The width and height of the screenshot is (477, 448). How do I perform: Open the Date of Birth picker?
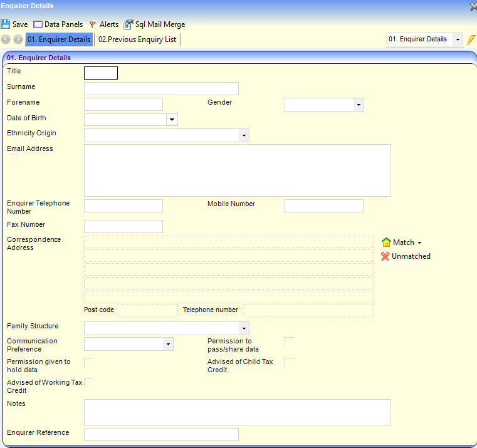click(x=172, y=120)
